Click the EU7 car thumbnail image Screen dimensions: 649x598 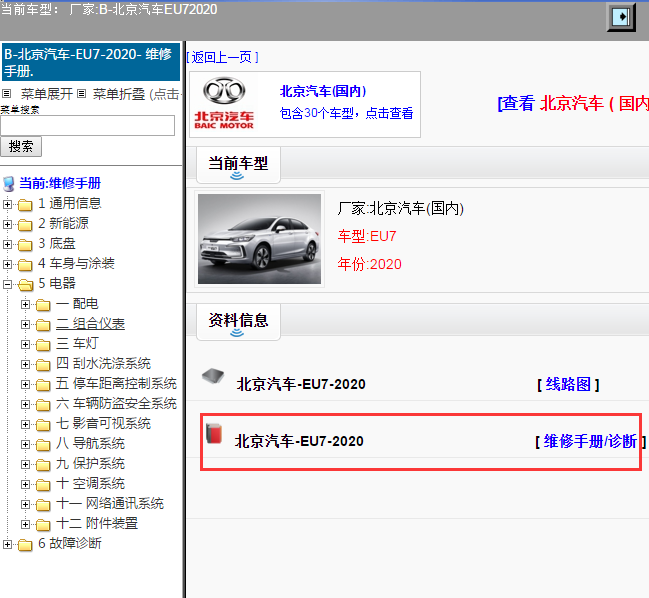pyautogui.click(x=260, y=239)
